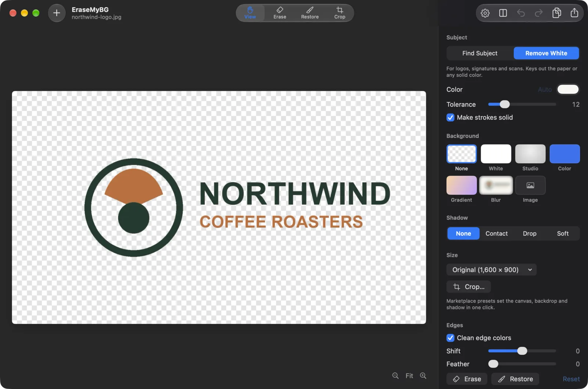Open the Original (1,600 × 900) size dropdown

(x=491, y=270)
